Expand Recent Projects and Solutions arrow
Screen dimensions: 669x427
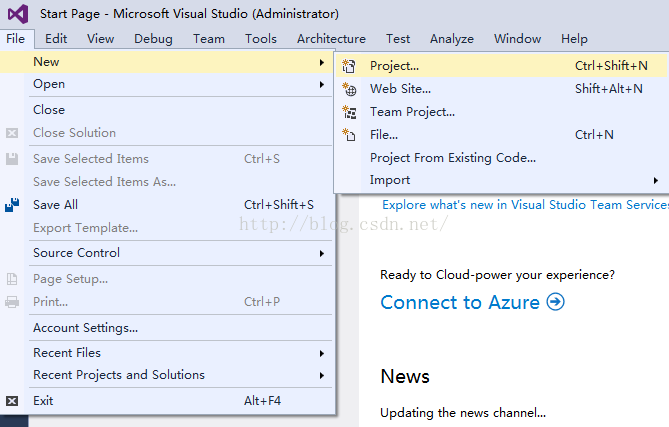(x=322, y=375)
